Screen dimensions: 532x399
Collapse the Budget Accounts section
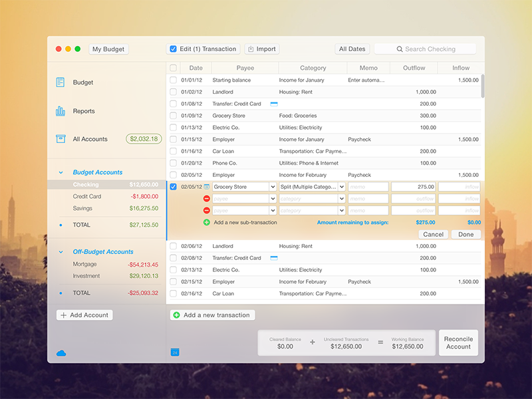coord(61,172)
